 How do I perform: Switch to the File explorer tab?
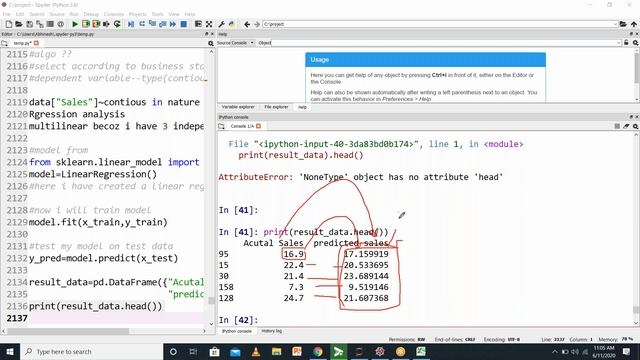pyautogui.click(x=276, y=107)
